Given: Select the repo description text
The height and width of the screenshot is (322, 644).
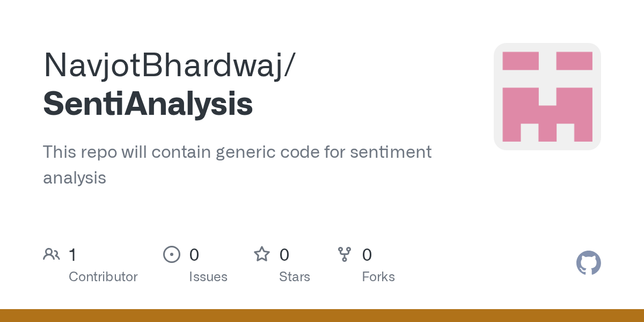Looking at the screenshot, I should (237, 165).
